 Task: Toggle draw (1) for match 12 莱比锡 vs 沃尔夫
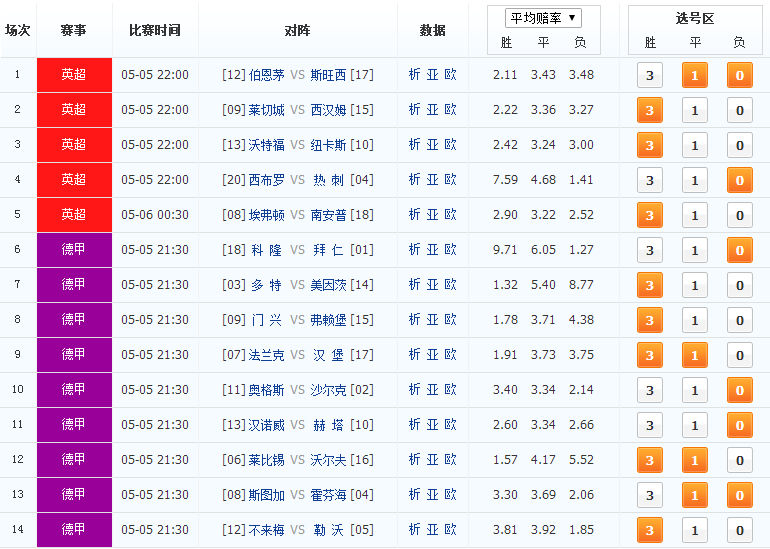[695, 460]
